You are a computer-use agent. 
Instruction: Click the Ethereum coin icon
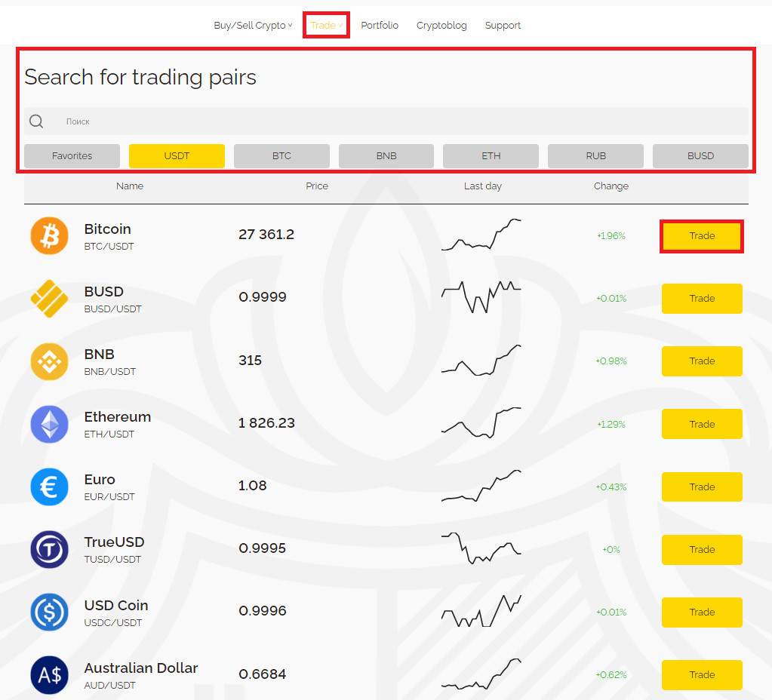tap(49, 424)
